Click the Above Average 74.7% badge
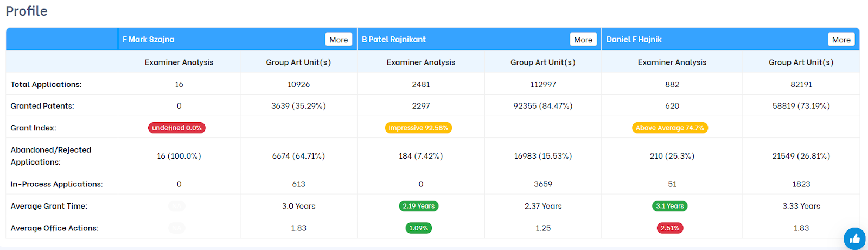Image resolution: width=868 pixels, height=250 pixels. tap(670, 128)
